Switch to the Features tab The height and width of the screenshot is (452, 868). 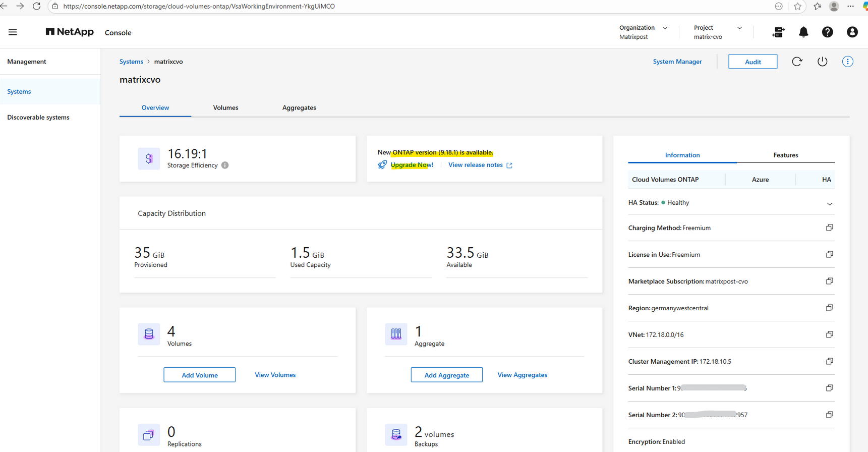click(785, 155)
